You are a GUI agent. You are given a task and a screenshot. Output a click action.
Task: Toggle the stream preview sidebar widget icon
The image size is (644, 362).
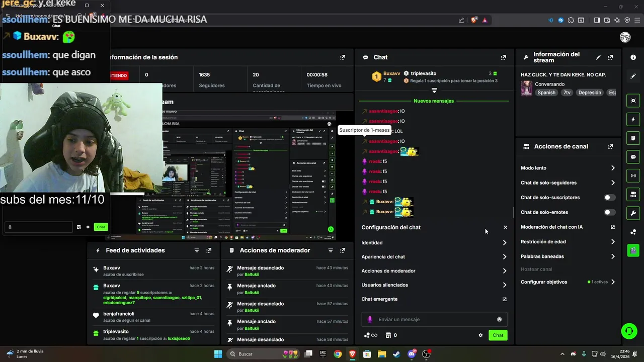(x=633, y=101)
